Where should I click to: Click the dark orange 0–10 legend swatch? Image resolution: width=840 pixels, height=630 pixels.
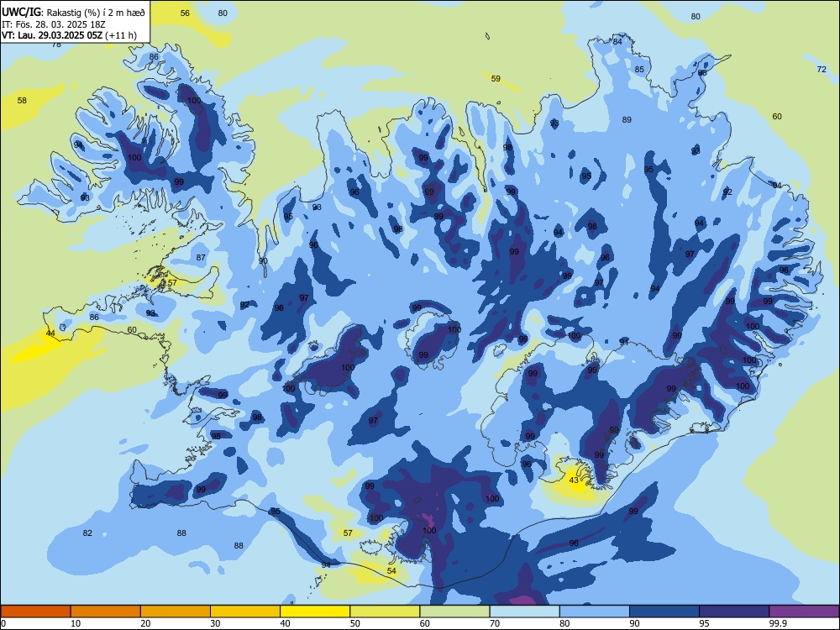click(x=36, y=612)
